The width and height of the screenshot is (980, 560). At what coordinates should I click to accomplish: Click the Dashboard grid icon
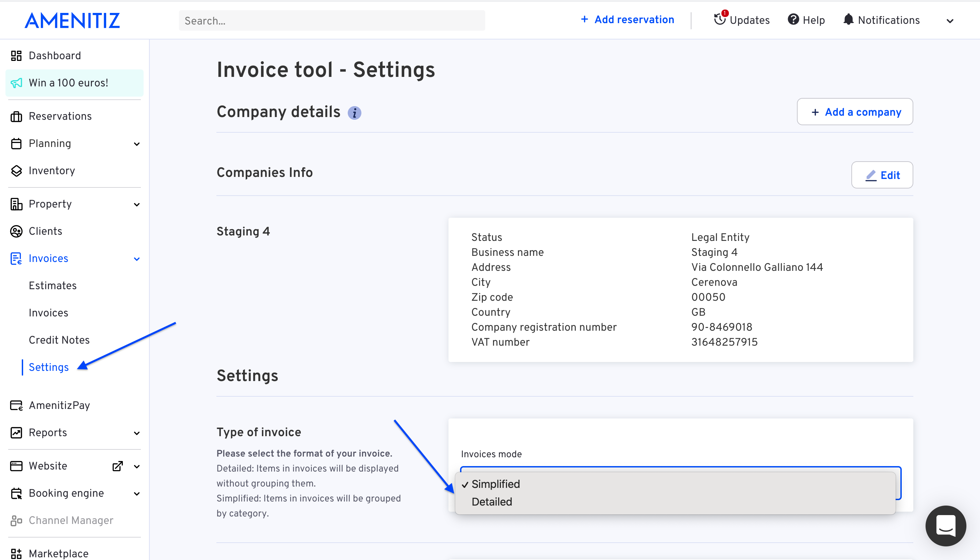click(x=16, y=56)
